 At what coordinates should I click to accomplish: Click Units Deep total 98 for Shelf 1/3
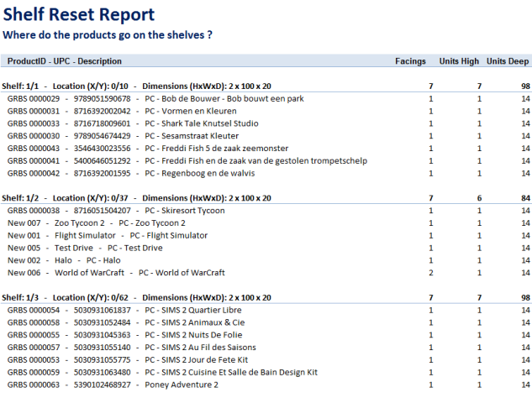pyautogui.click(x=525, y=297)
